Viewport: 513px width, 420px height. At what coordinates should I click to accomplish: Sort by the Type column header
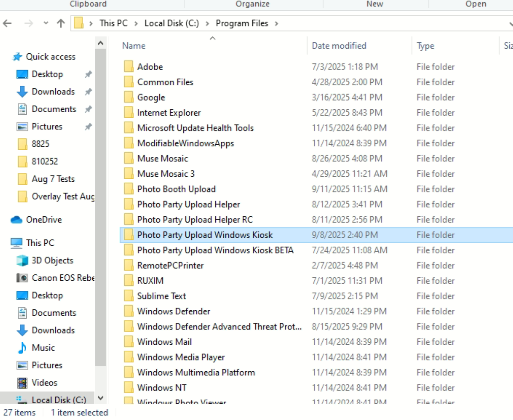point(425,46)
